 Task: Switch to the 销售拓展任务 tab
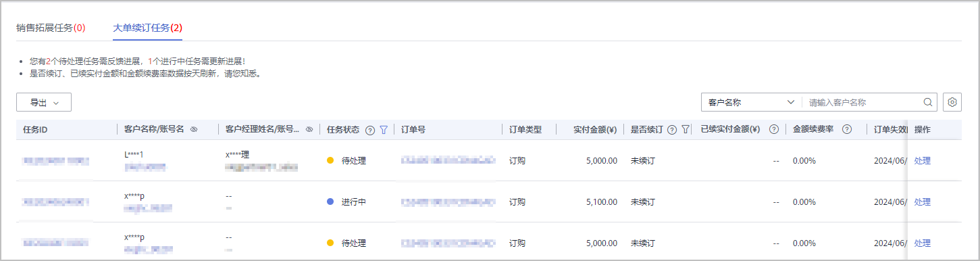51,28
